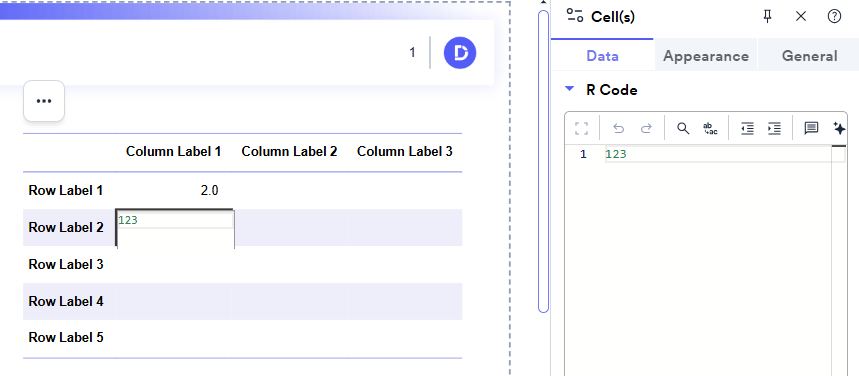Click line number 1 in the gutter
This screenshot has width=859, height=376.
point(583,155)
